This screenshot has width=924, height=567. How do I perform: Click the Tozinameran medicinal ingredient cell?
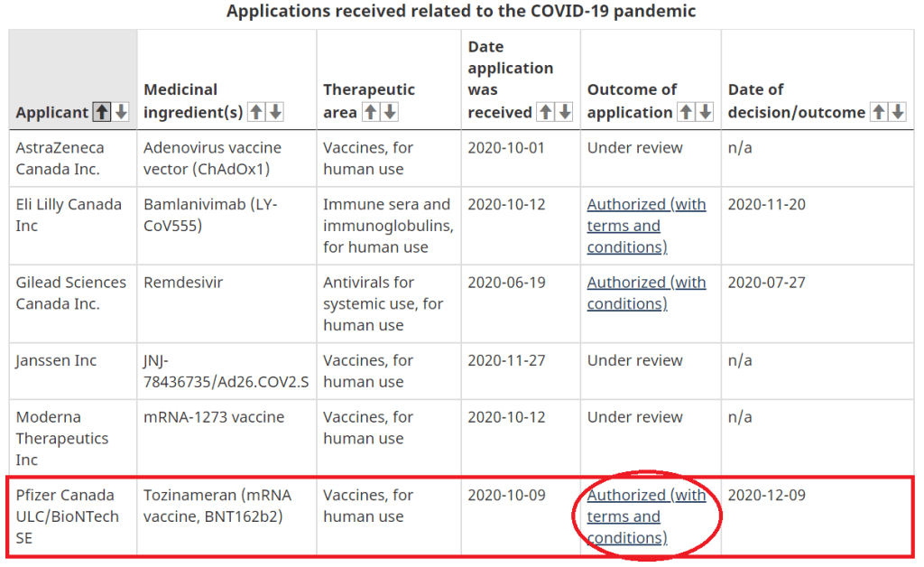[x=217, y=506]
